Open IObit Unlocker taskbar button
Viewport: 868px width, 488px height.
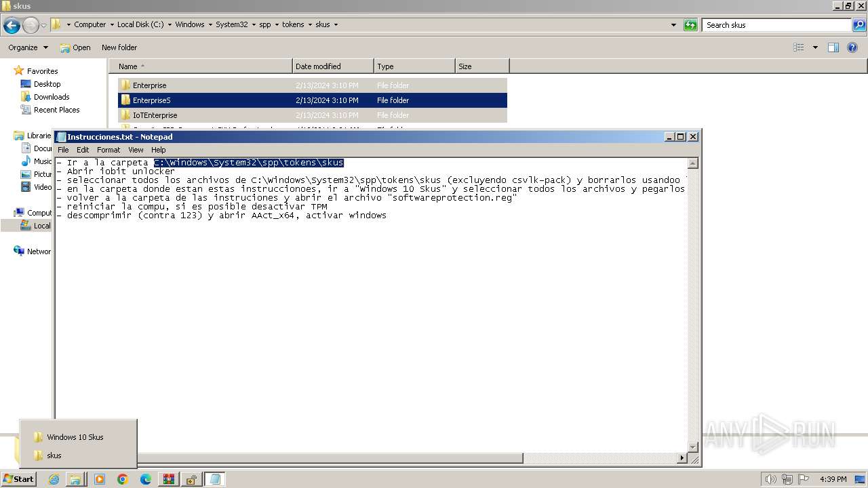[191, 479]
